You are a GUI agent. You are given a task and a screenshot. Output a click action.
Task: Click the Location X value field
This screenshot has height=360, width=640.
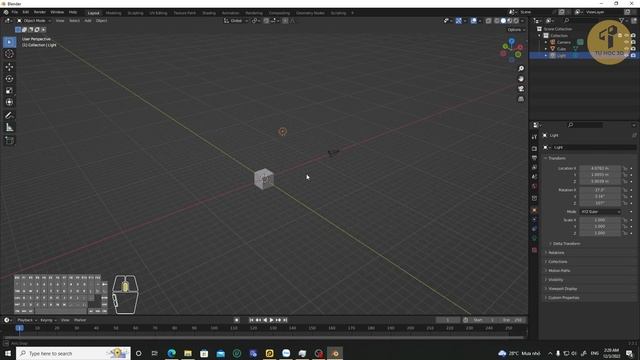coord(600,168)
